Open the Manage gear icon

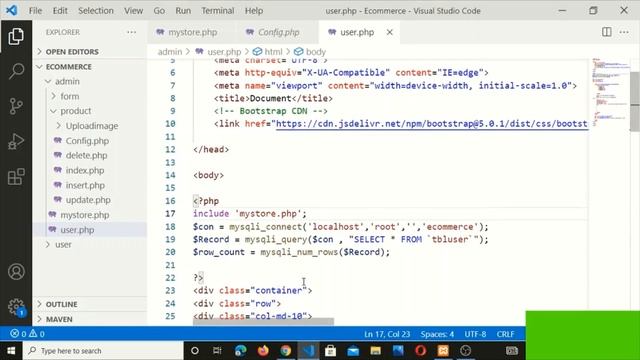click(x=16, y=307)
